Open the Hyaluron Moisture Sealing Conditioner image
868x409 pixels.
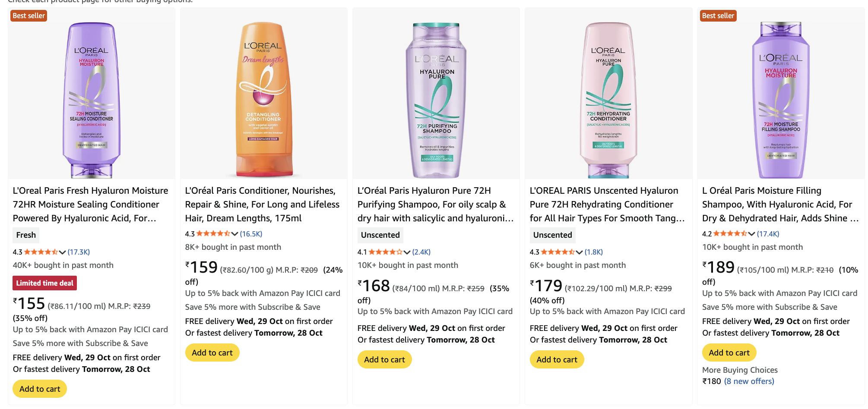point(92,99)
